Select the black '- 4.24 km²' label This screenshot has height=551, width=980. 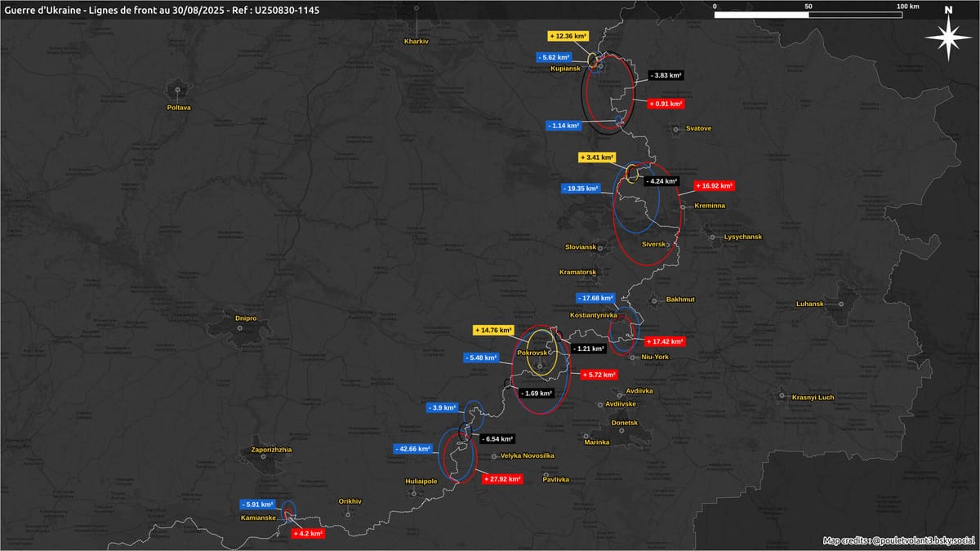(x=661, y=181)
